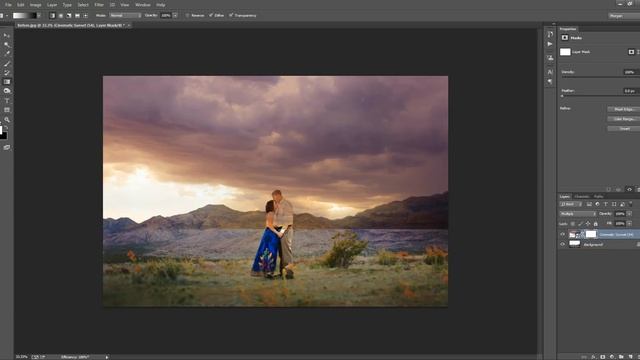The width and height of the screenshot is (640, 360).
Task: Open the Paragraph panel icon in the dock
Action: [550, 82]
